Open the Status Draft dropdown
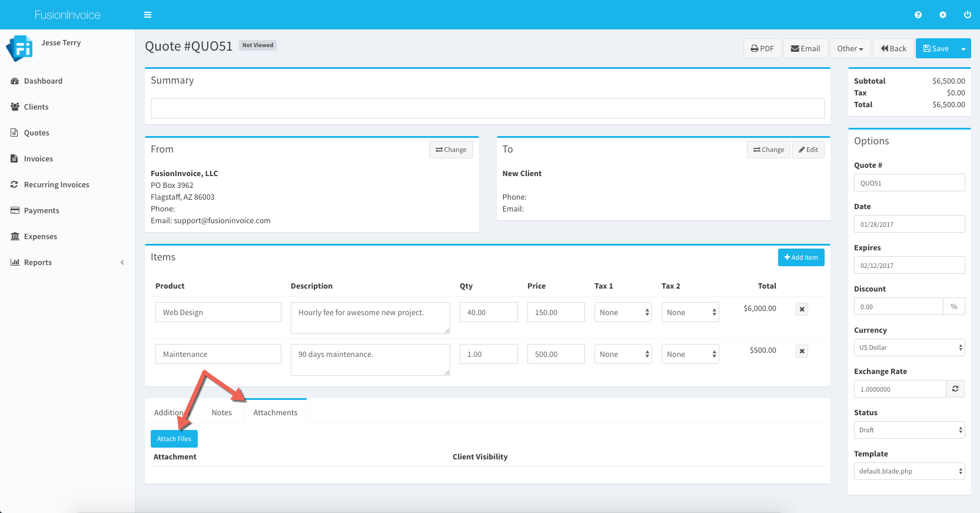 coord(909,430)
